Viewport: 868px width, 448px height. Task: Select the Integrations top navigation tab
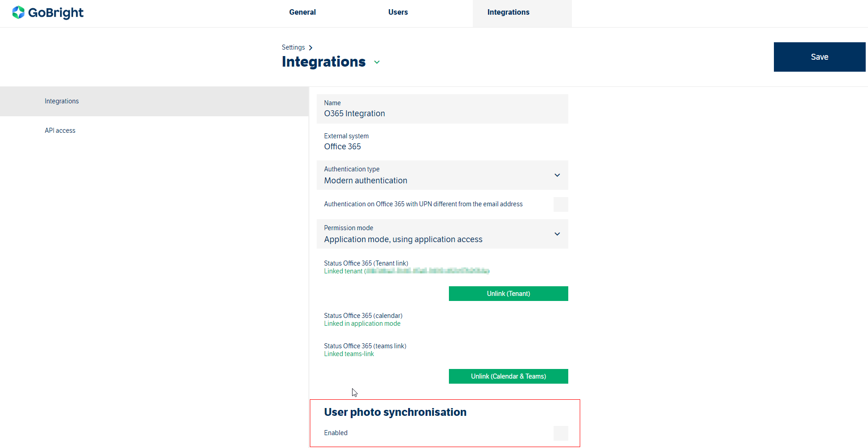point(508,12)
